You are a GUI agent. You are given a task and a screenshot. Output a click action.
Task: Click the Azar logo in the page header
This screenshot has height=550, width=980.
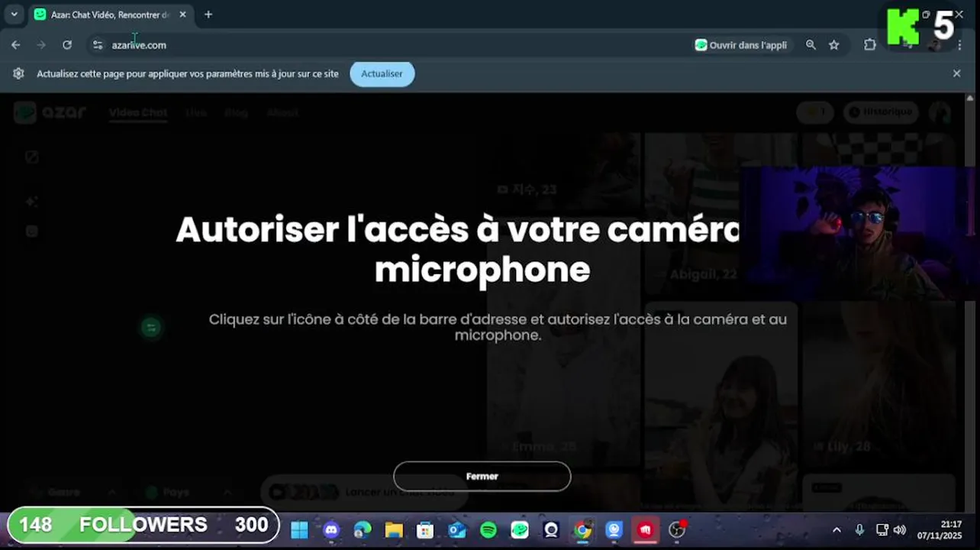click(x=50, y=112)
